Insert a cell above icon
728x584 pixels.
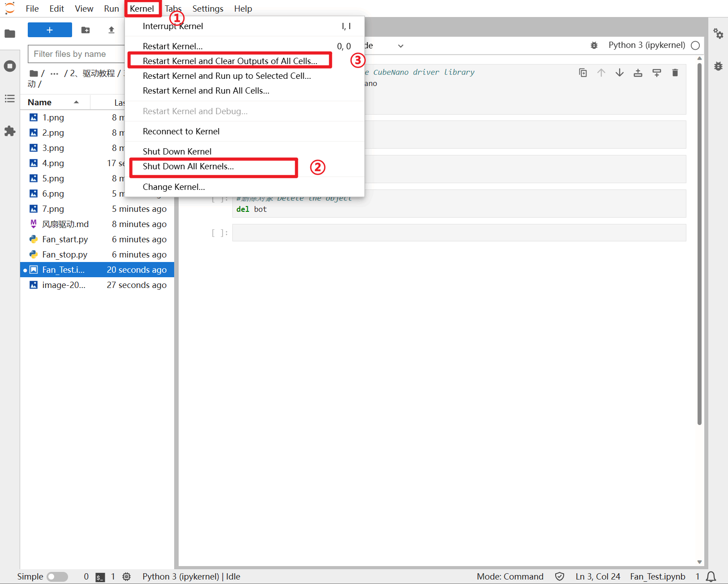(638, 73)
